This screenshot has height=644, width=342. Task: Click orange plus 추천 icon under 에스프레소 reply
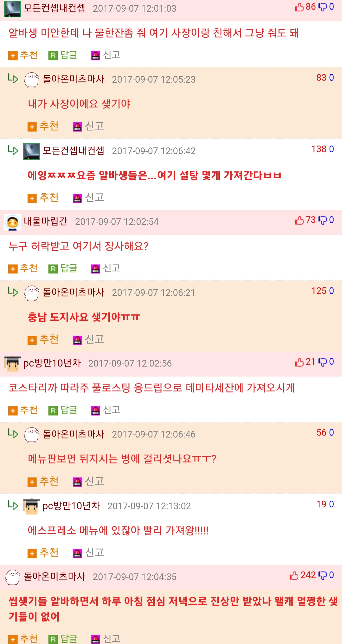pyautogui.click(x=32, y=554)
